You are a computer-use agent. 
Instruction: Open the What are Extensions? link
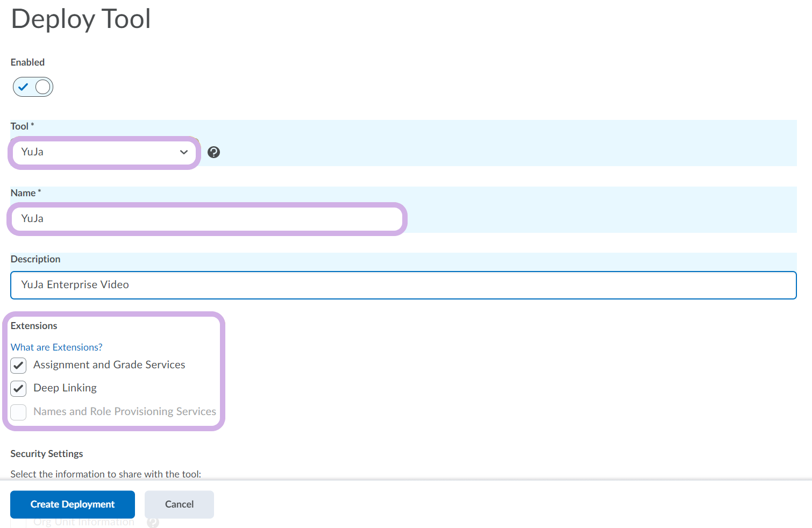click(56, 347)
